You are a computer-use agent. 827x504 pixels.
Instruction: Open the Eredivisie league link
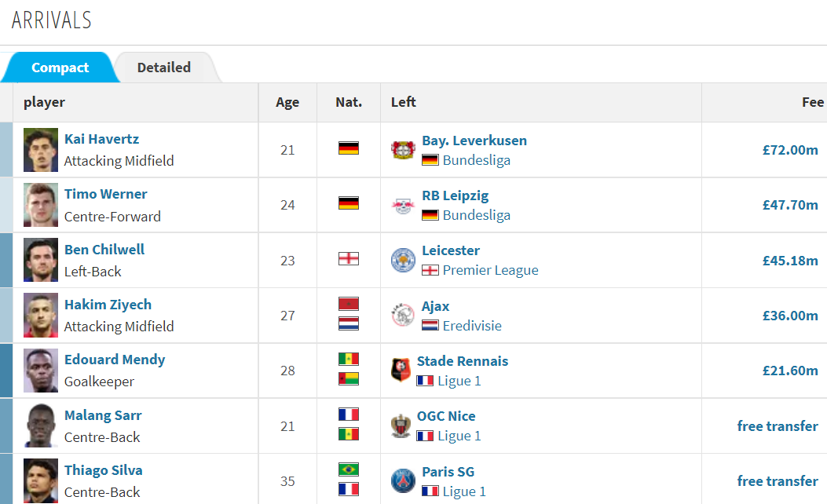(472, 326)
